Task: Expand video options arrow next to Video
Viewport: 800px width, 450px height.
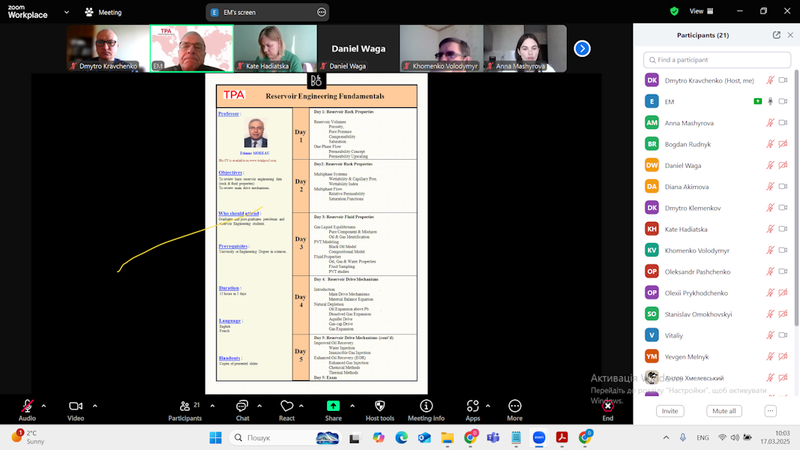Action: tap(95, 406)
